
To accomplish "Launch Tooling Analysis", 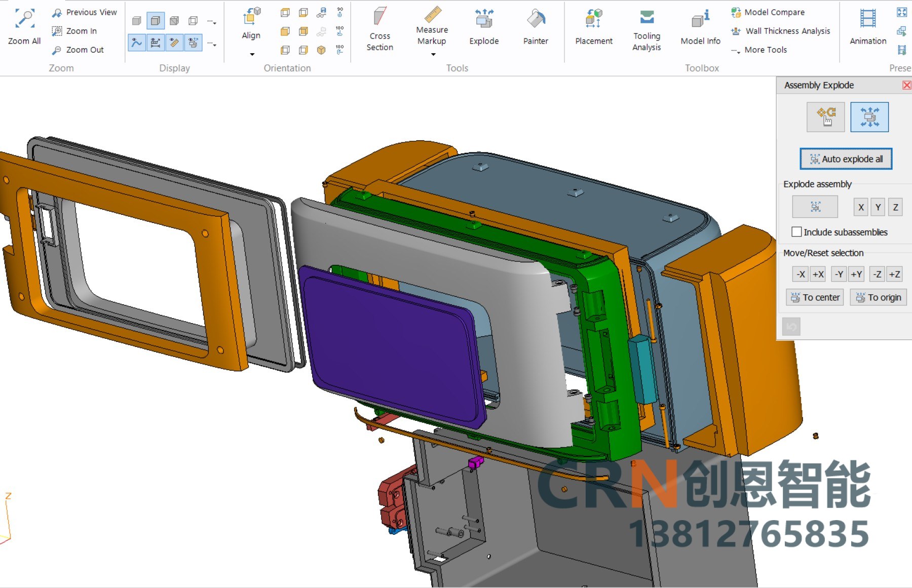I will tap(647, 30).
